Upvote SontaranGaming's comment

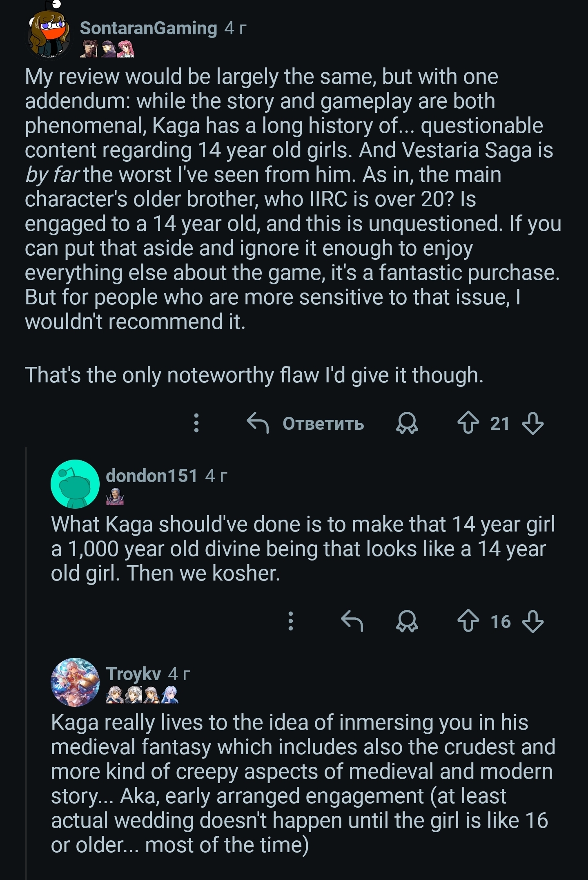468,423
